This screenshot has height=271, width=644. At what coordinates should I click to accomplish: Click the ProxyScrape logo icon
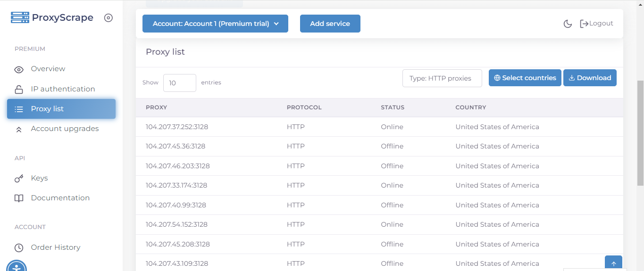pyautogui.click(x=20, y=18)
